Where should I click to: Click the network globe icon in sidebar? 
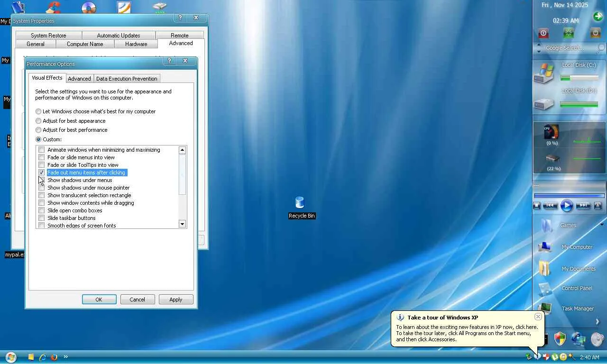[x=579, y=339]
